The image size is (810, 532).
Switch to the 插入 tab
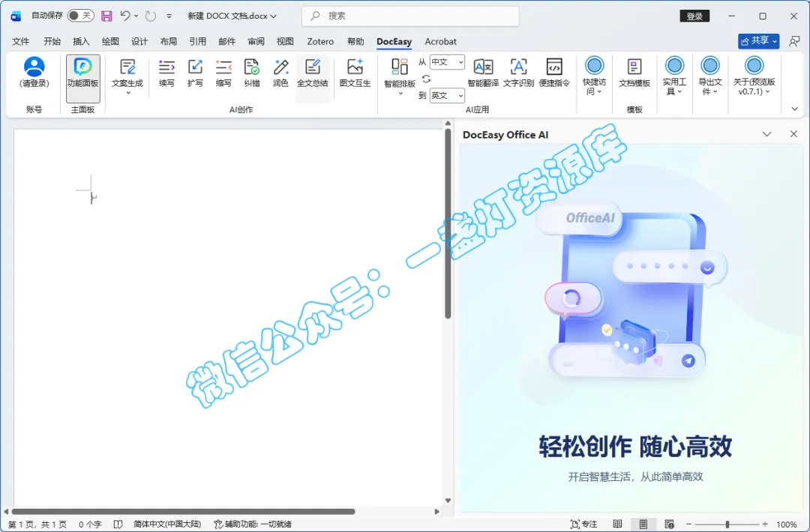coord(81,41)
